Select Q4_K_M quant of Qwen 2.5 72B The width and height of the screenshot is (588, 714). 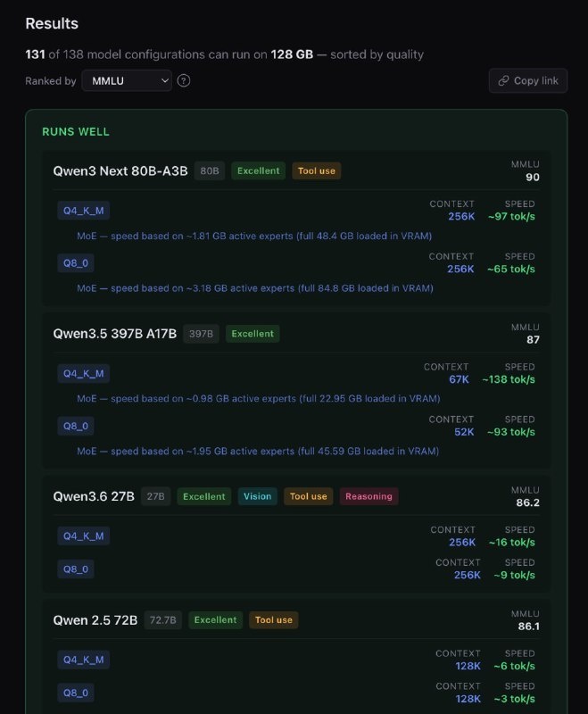coord(83,660)
